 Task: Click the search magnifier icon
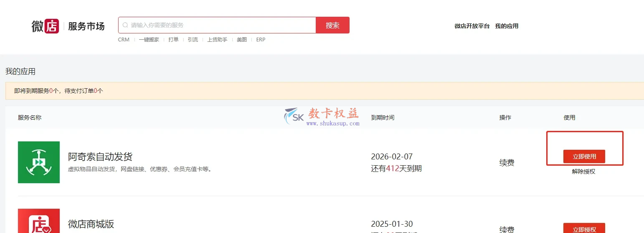click(125, 25)
